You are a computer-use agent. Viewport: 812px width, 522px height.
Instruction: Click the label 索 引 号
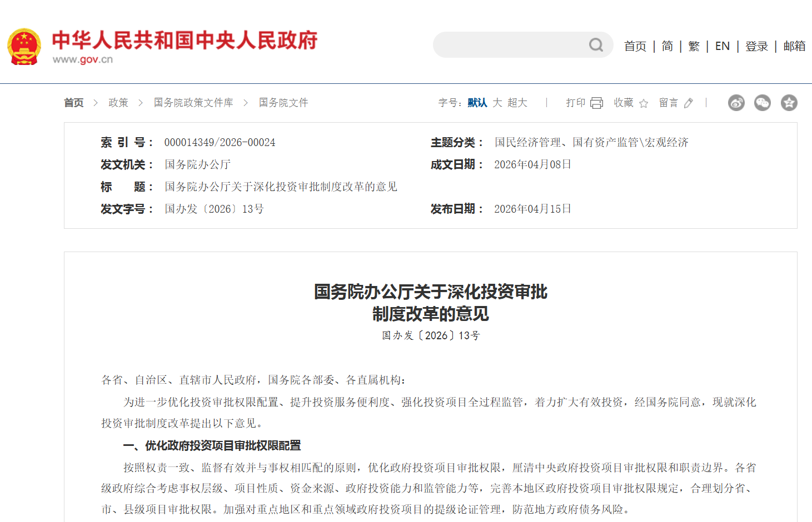coord(126,143)
